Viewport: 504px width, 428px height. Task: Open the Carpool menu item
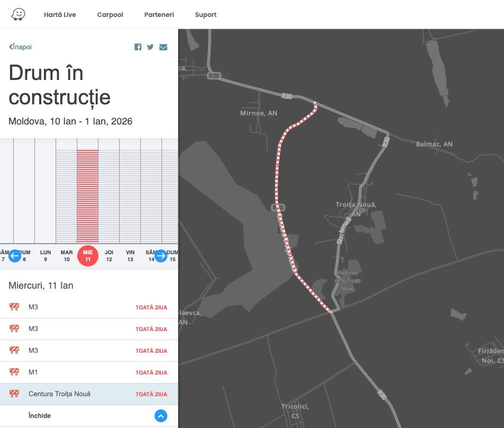pyautogui.click(x=110, y=15)
